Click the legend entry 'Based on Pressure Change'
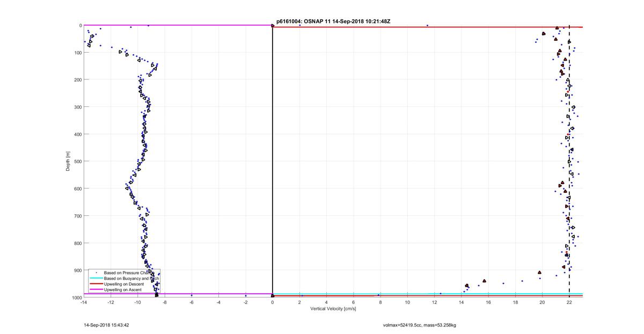Screen dimensions: 644x334 (128, 273)
